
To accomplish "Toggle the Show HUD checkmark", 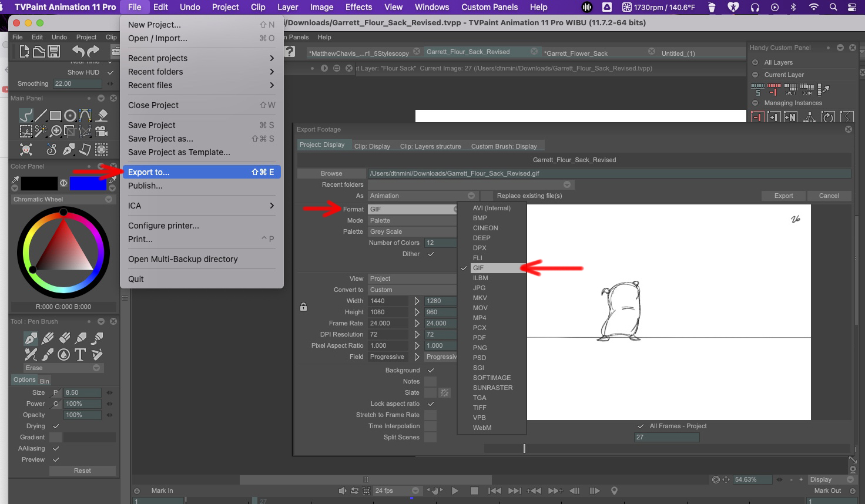I will coord(110,72).
